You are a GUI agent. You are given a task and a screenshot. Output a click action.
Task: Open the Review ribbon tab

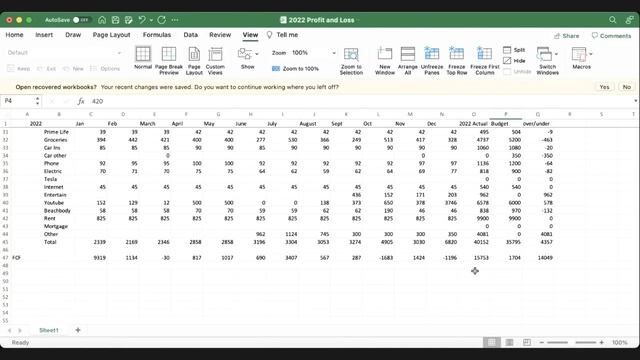220,35
